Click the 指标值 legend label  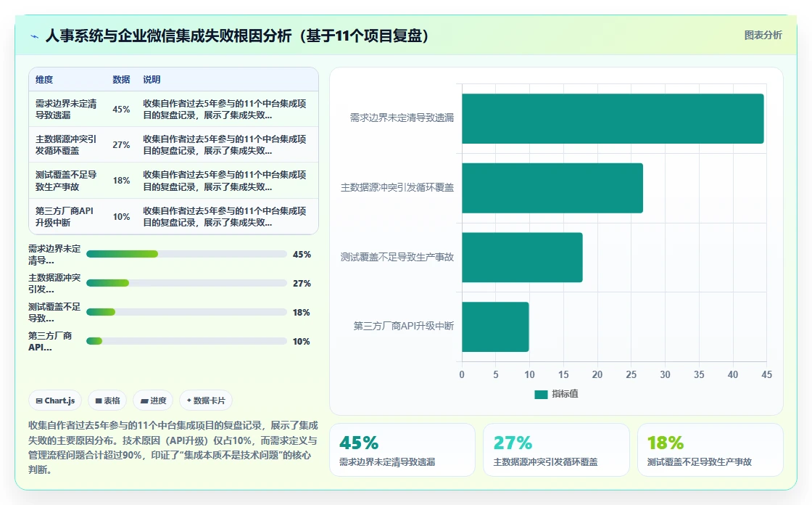pos(565,394)
